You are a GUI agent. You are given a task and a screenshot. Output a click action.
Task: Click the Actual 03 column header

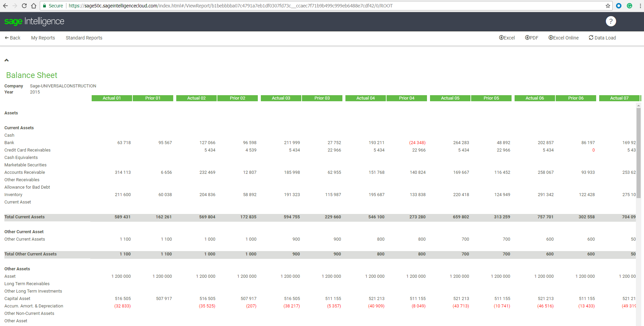(x=281, y=98)
